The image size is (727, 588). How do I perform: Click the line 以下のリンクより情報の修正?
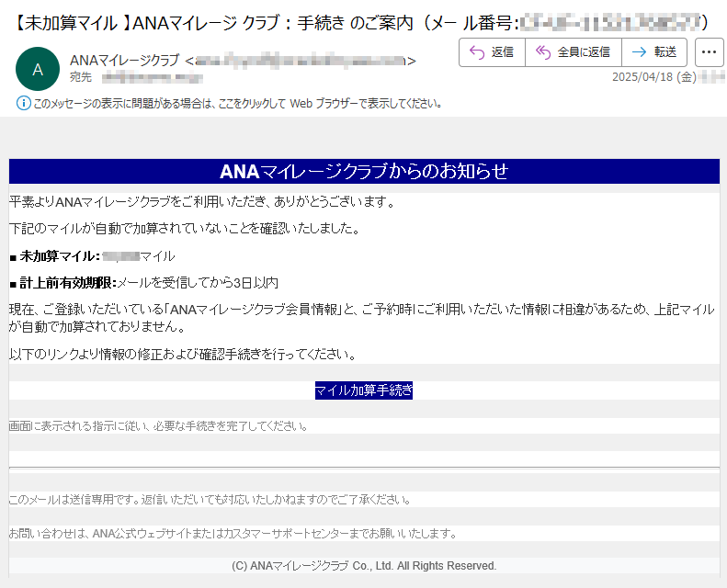184,355
